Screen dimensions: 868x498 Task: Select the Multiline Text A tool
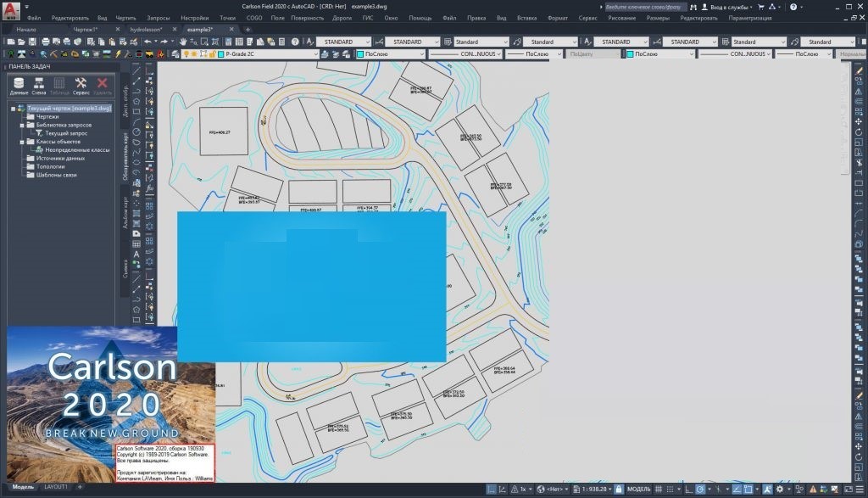[136, 255]
